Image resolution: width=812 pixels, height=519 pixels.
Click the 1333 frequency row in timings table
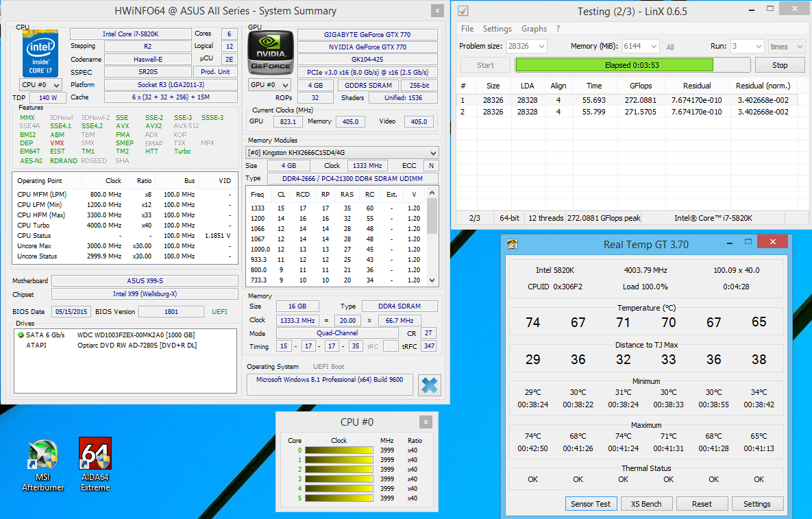pyautogui.click(x=335, y=208)
